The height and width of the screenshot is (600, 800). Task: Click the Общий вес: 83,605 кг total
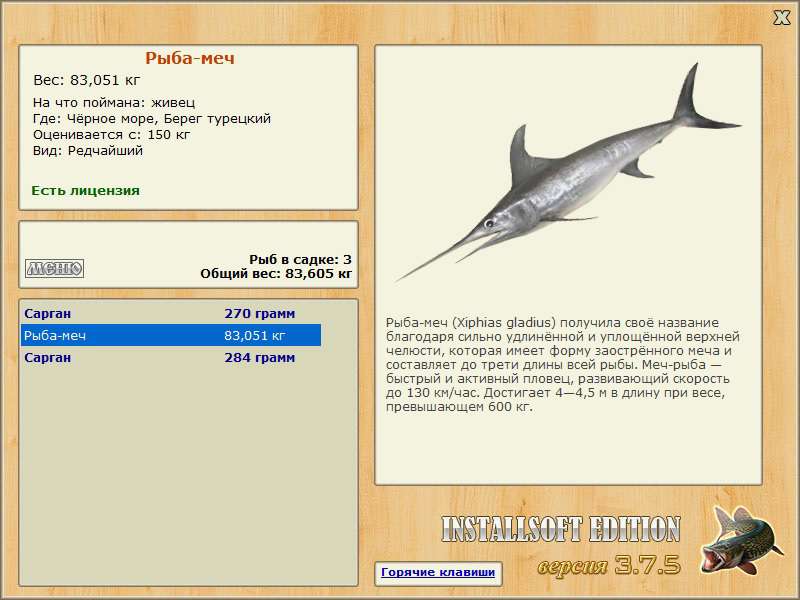tap(276, 274)
